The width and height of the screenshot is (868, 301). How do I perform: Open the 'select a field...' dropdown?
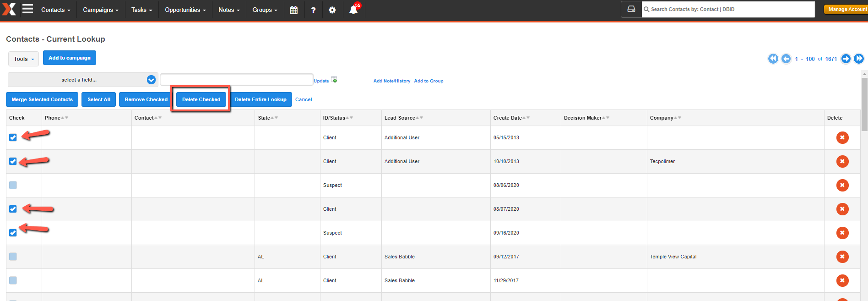(x=83, y=80)
